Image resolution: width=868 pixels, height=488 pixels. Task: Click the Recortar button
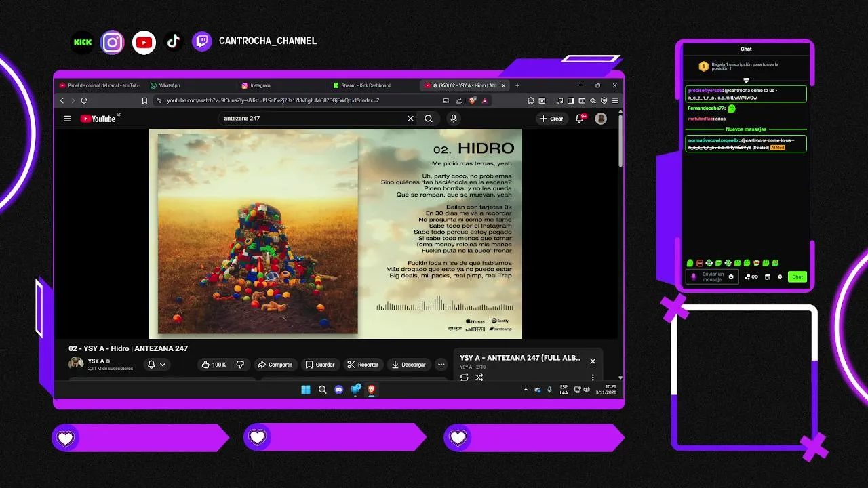[x=363, y=365]
